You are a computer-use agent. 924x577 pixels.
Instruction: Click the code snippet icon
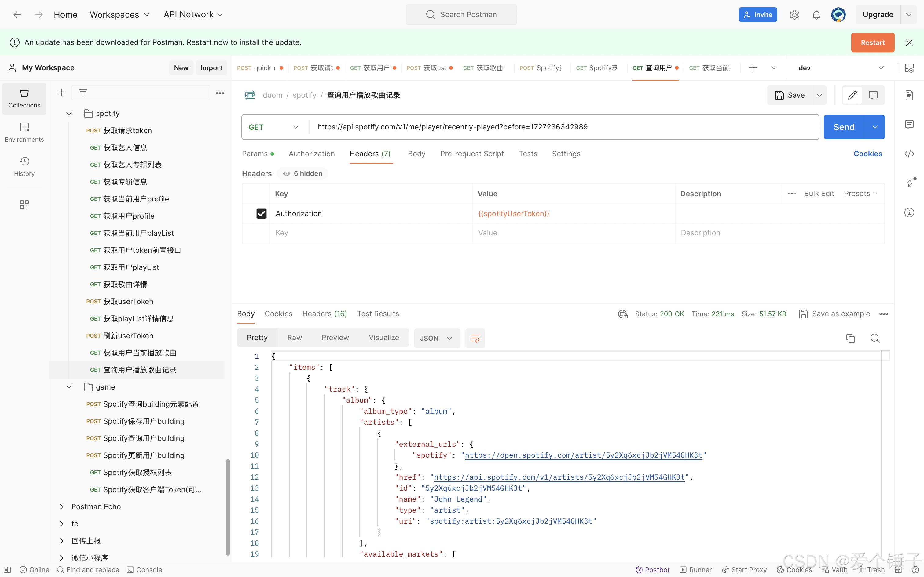coord(909,154)
